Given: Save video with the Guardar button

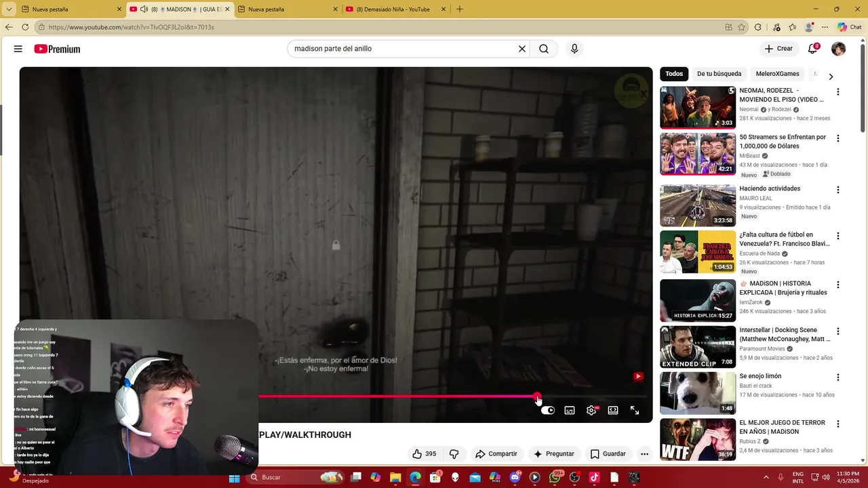Looking at the screenshot, I should [x=608, y=453].
